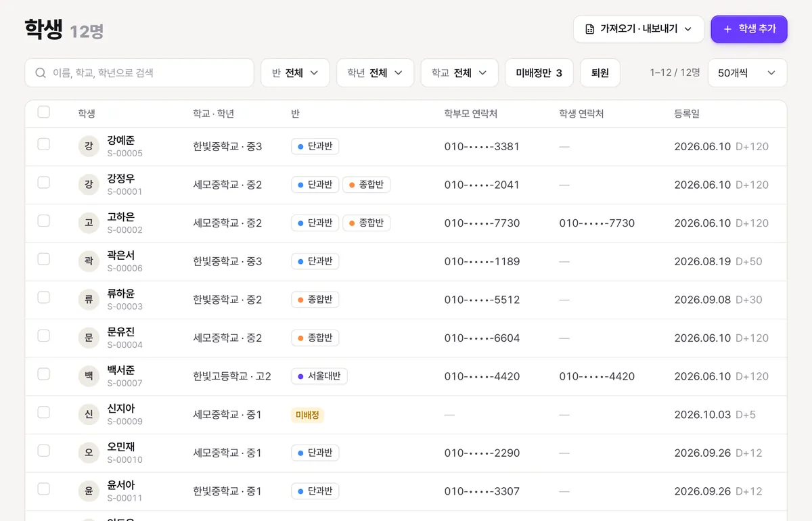The height and width of the screenshot is (521, 812).
Task: Open the 가져오기·내보내기 dropdown menu
Action: click(639, 29)
